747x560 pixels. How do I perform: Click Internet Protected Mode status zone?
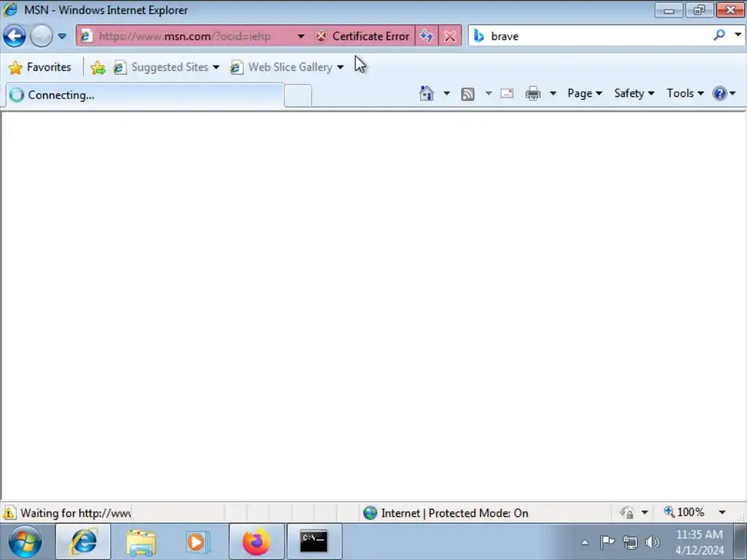click(x=446, y=513)
